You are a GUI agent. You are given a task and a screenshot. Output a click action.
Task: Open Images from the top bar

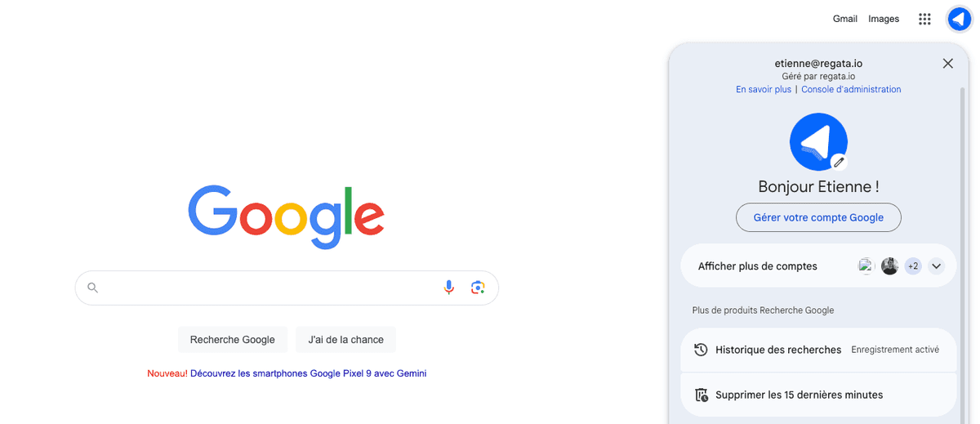click(884, 19)
